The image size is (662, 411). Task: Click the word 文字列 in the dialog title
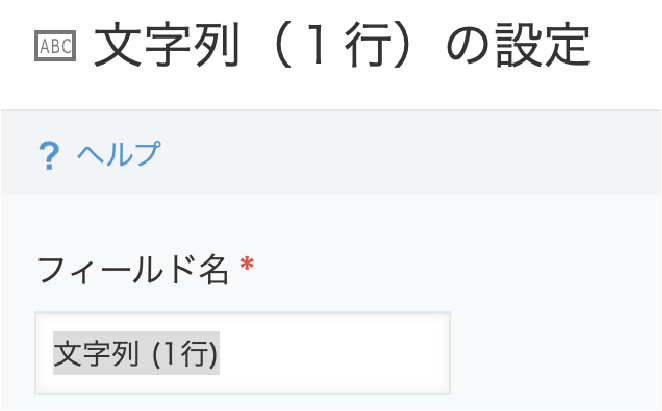167,45
